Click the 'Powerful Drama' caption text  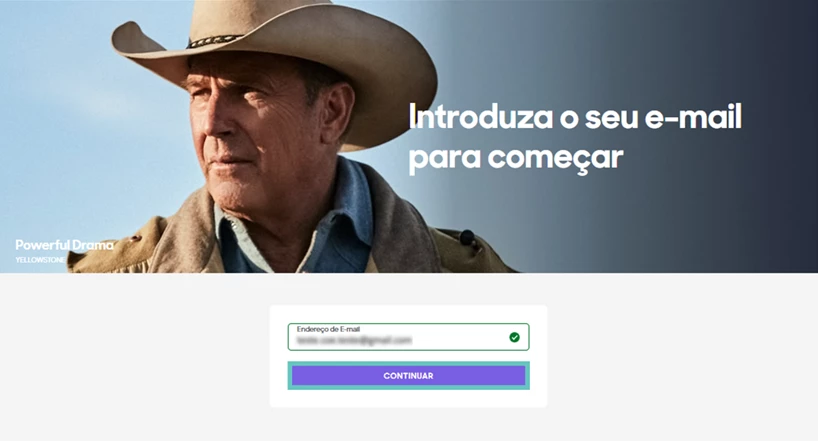pyautogui.click(x=64, y=245)
